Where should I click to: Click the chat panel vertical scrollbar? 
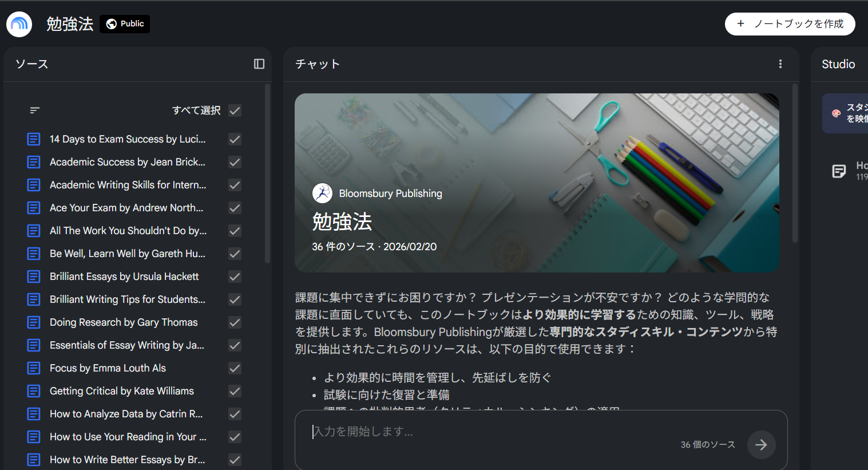(x=795, y=163)
